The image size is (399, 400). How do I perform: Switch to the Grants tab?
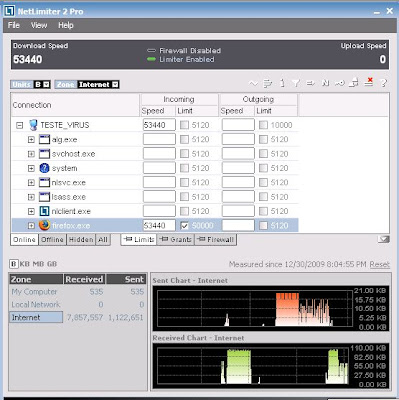(x=175, y=239)
